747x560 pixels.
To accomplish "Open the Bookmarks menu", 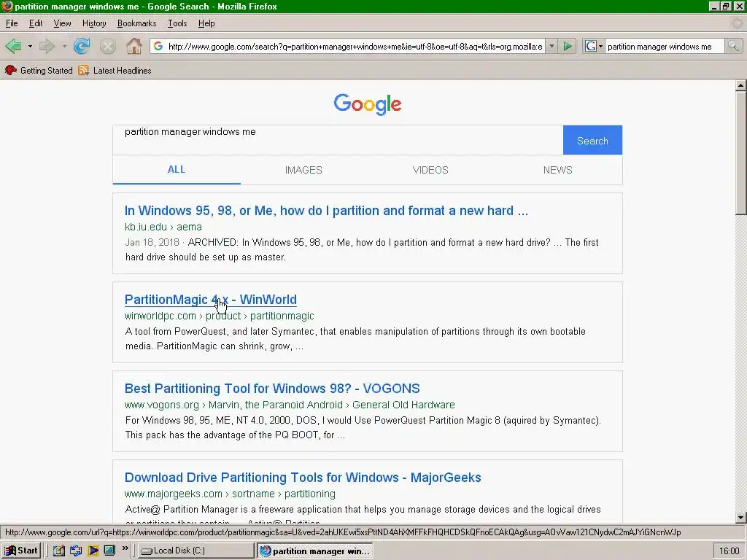I will click(136, 23).
